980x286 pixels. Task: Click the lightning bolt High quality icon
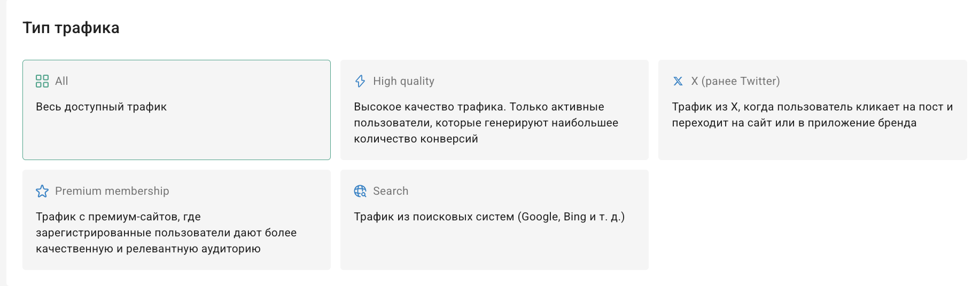(x=360, y=81)
